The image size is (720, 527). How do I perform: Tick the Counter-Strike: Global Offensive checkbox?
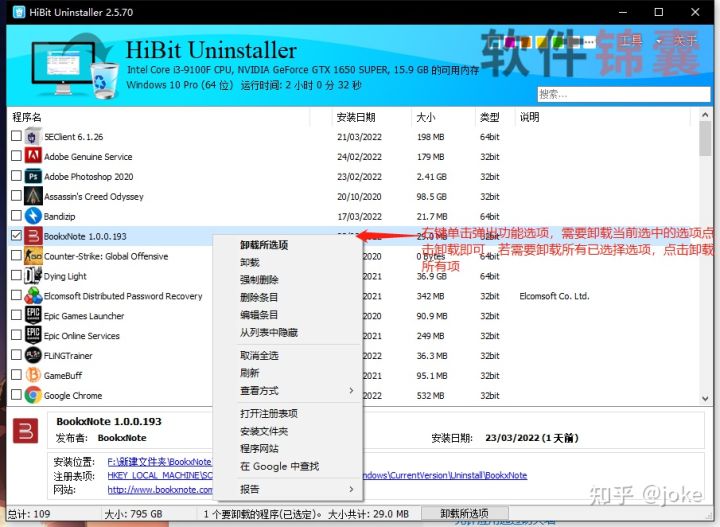pyautogui.click(x=16, y=255)
